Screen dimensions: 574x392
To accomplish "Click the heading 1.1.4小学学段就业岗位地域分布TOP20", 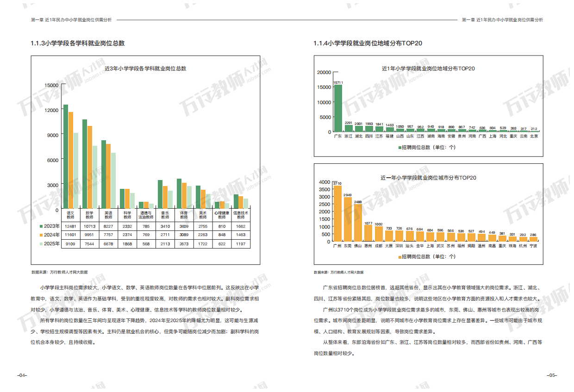I will tap(368, 44).
